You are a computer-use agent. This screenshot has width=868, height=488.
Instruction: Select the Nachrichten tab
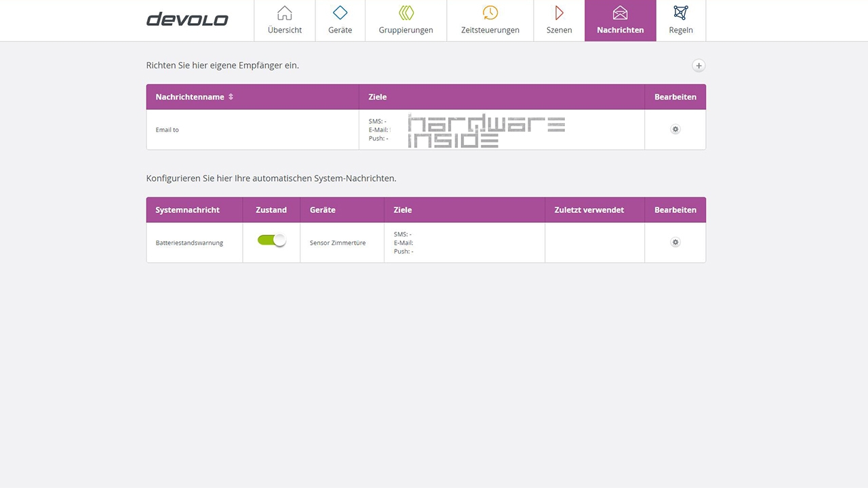(x=620, y=20)
